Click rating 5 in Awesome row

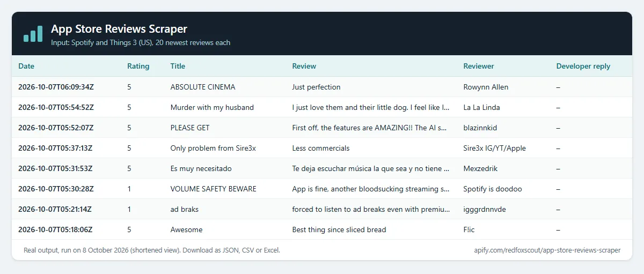click(129, 229)
